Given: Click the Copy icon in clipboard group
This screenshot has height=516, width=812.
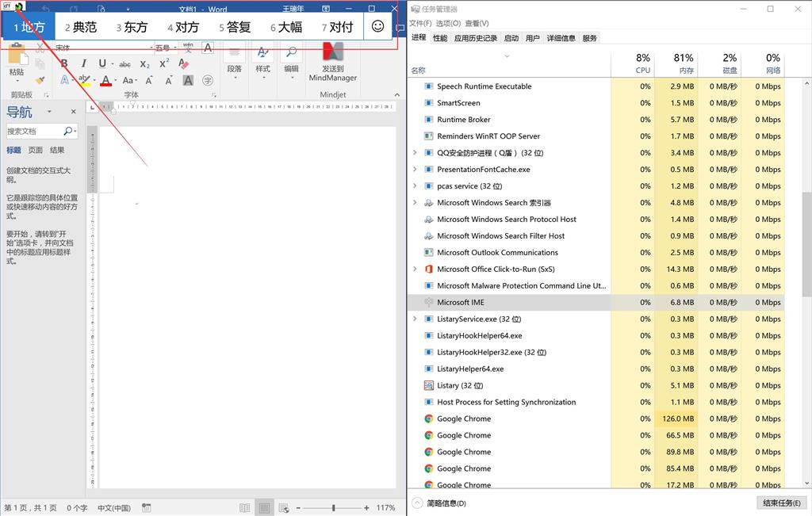Looking at the screenshot, I should click(x=40, y=63).
